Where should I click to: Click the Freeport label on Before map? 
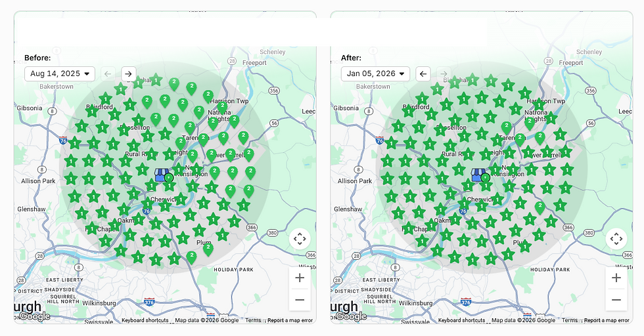pyautogui.click(x=254, y=63)
